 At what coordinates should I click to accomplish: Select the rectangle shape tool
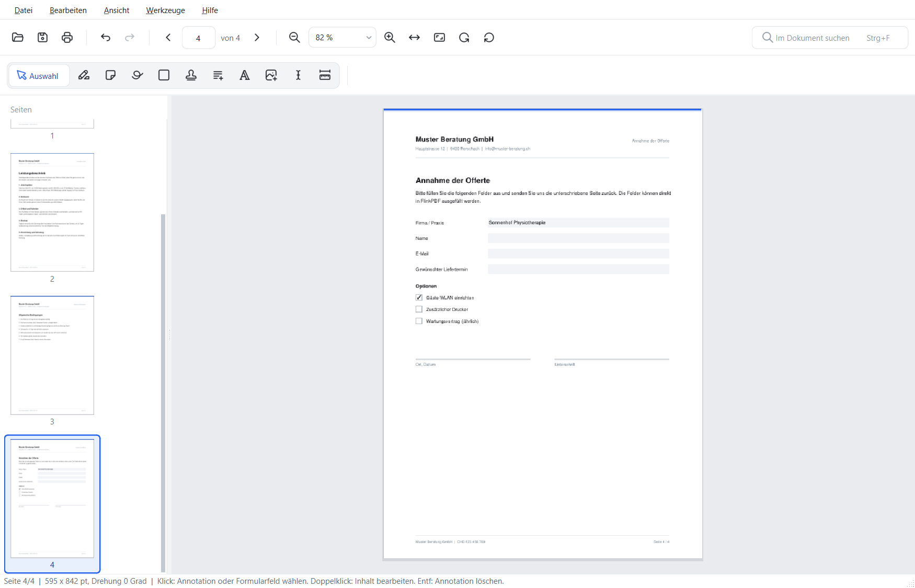tap(164, 75)
